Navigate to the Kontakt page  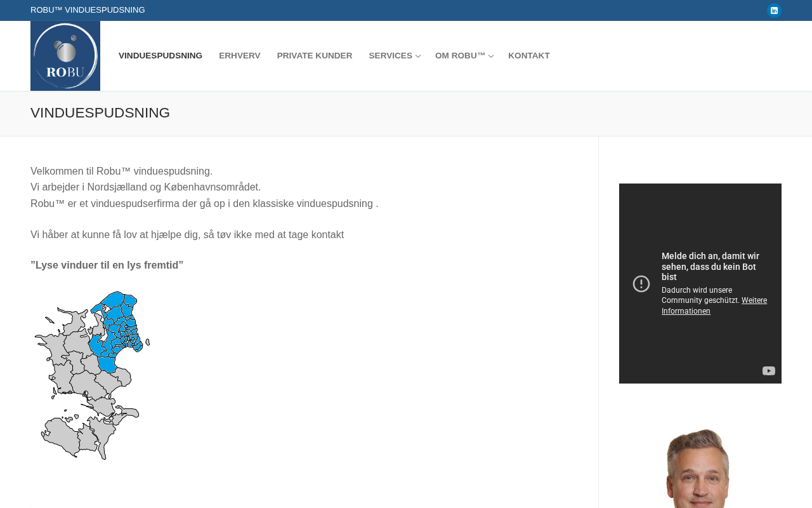pyautogui.click(x=529, y=56)
